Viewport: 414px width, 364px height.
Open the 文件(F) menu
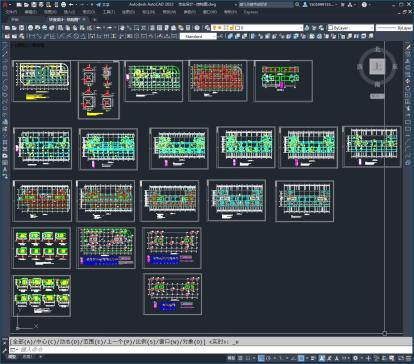pyautogui.click(x=11, y=12)
